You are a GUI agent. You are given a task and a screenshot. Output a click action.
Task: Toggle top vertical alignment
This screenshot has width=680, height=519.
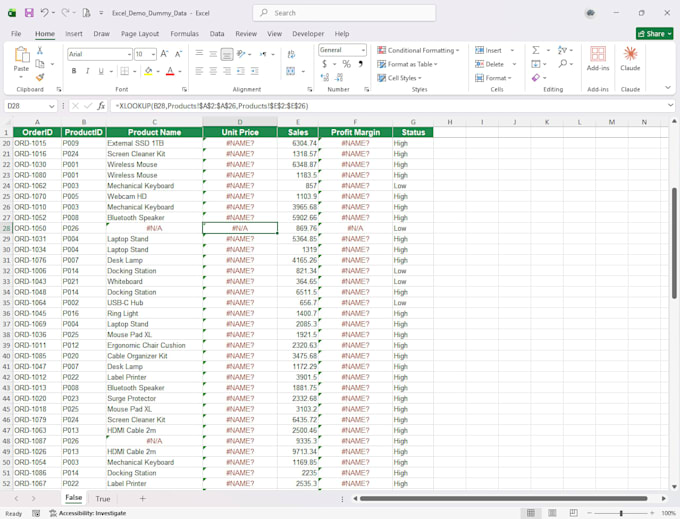coord(199,53)
